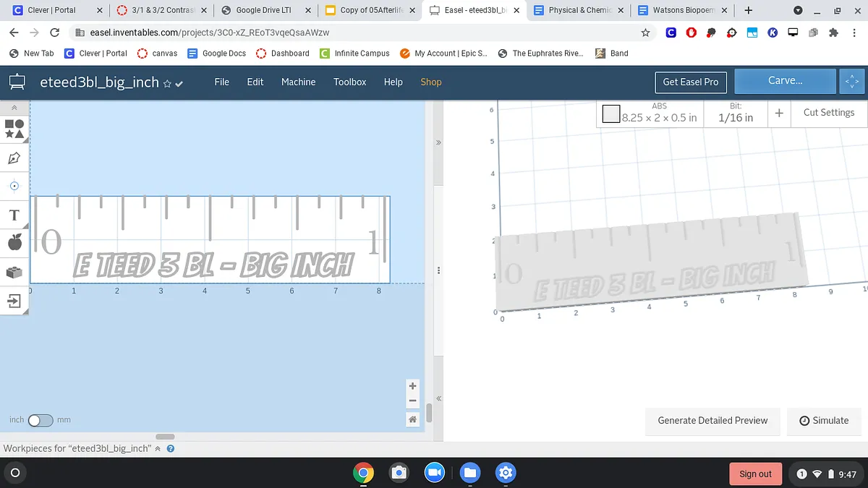Click the ABS material color swatch
This screenshot has width=868, height=488.
(x=611, y=114)
